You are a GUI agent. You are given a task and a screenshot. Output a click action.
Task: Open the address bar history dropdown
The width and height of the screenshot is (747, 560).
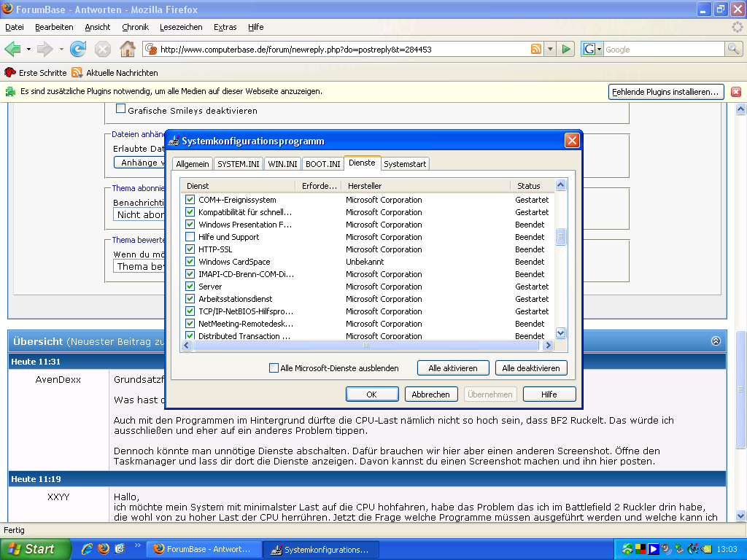point(550,49)
